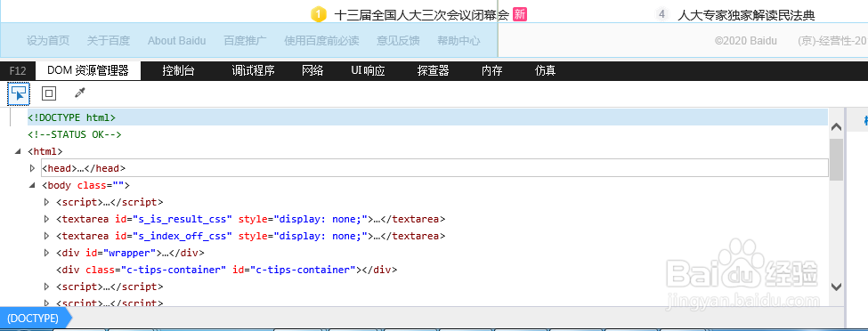Expand the wrapper div node
Screen dimensions: 868x331
46,253
